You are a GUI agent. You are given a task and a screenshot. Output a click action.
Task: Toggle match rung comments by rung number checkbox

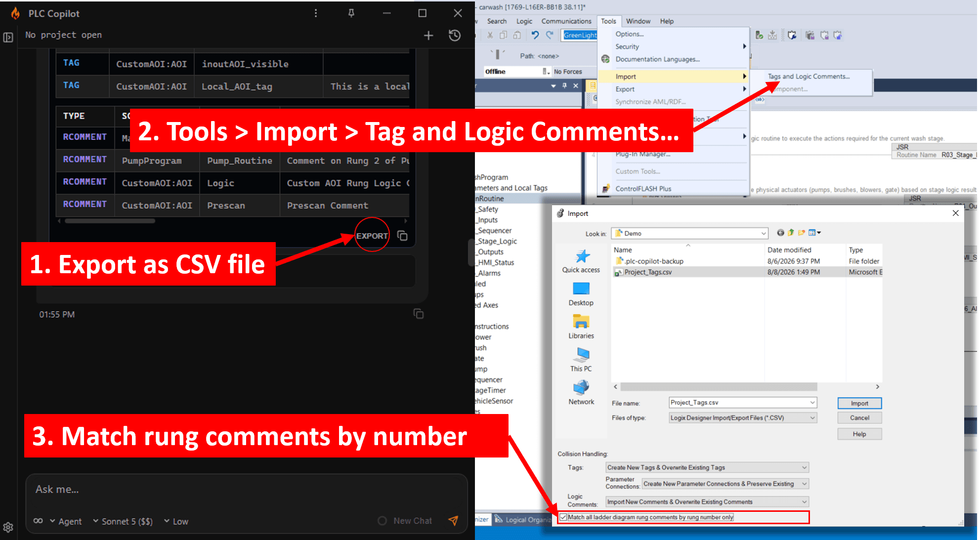coord(563,517)
